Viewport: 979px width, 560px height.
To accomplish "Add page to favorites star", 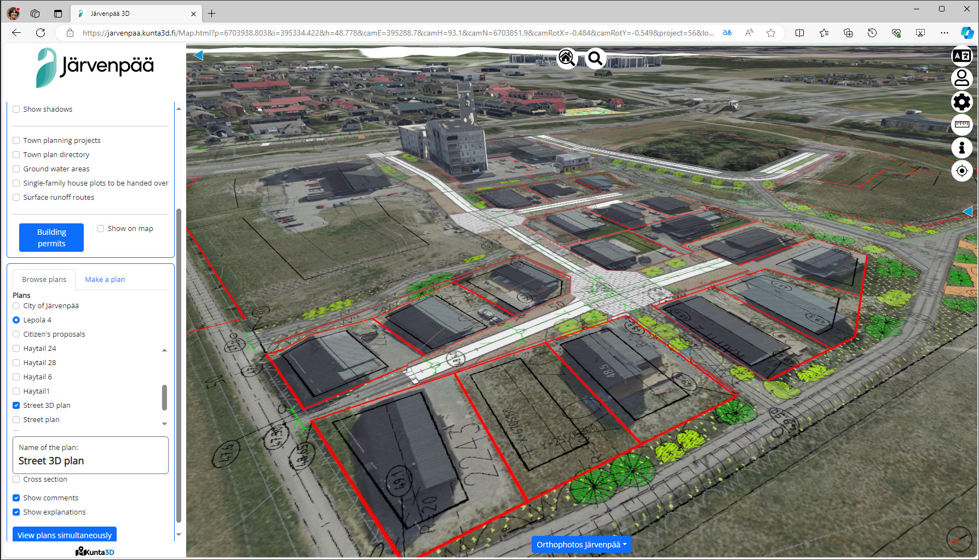I will click(x=771, y=33).
